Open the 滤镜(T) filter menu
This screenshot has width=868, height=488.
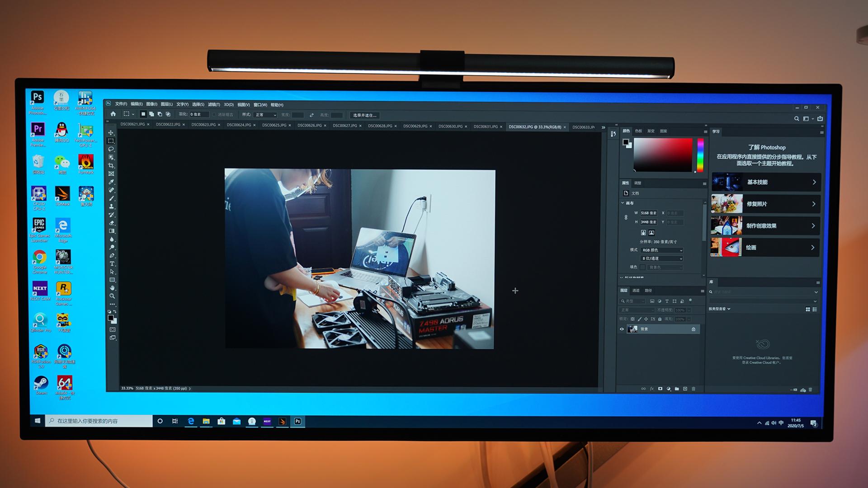(214, 104)
